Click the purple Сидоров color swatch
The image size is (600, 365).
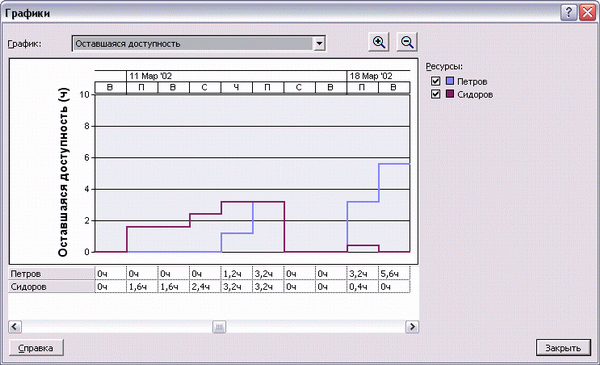pyautogui.click(x=450, y=94)
